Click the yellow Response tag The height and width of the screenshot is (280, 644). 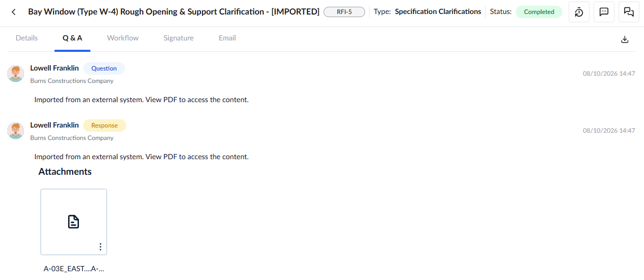pyautogui.click(x=104, y=125)
